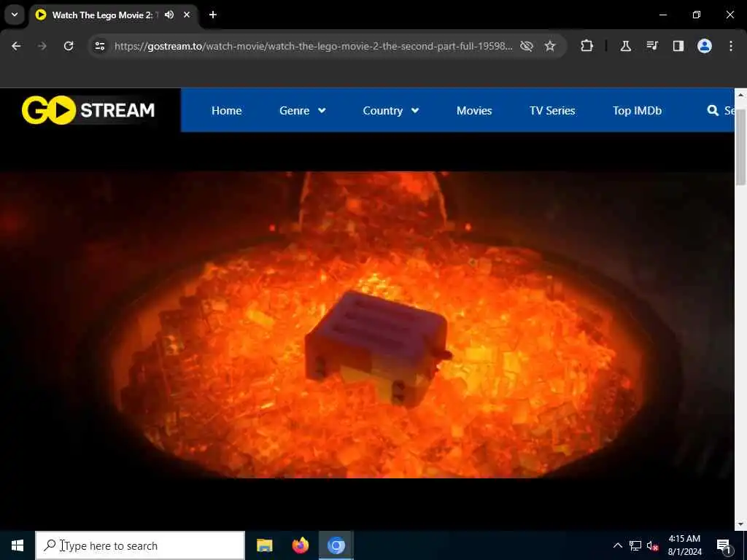The image size is (747, 560).
Task: Open File Explorer from taskbar
Action: click(264, 545)
